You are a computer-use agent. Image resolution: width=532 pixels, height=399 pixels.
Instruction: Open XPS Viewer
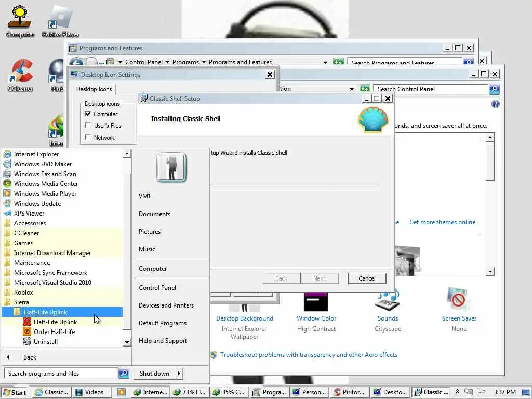[29, 213]
